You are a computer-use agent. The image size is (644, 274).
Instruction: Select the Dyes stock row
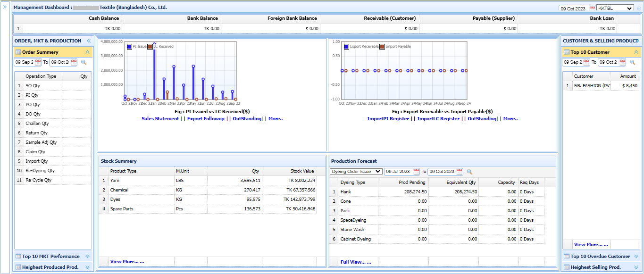(208, 199)
